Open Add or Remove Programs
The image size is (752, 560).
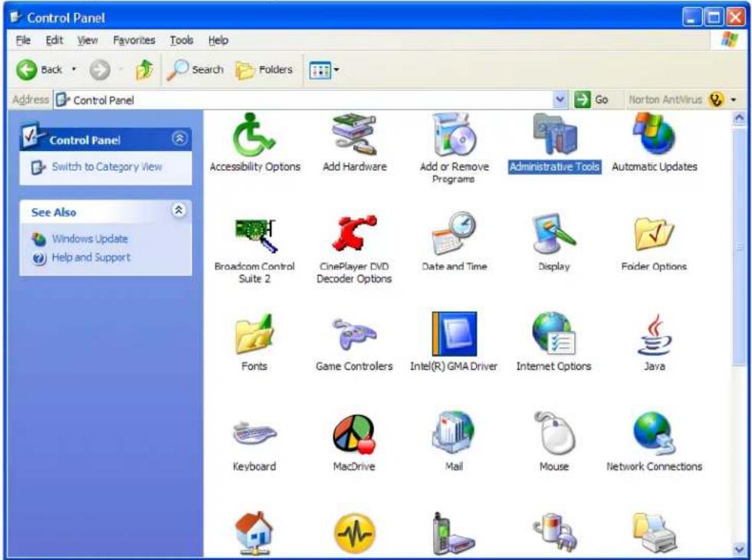click(454, 149)
